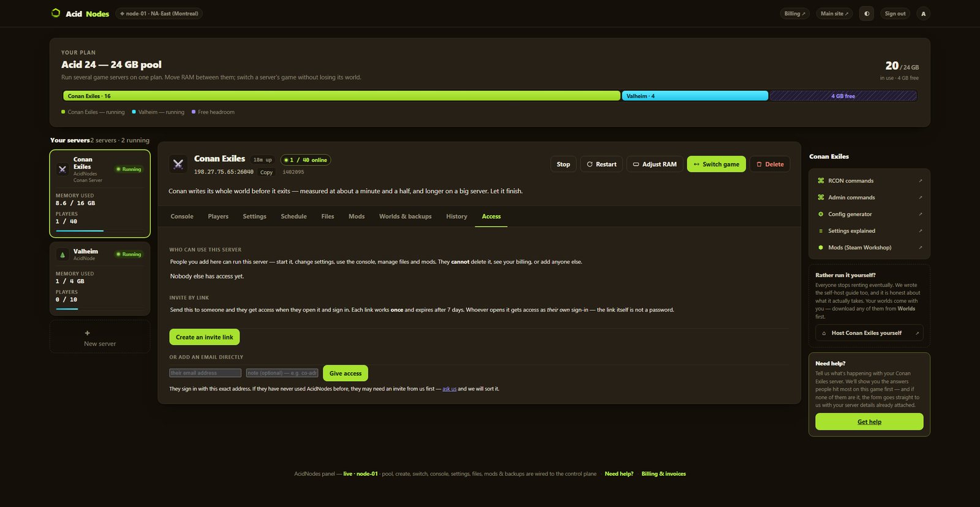The width and height of the screenshot is (980, 507).
Task: Click the trash icon on Delete
Action: [759, 164]
